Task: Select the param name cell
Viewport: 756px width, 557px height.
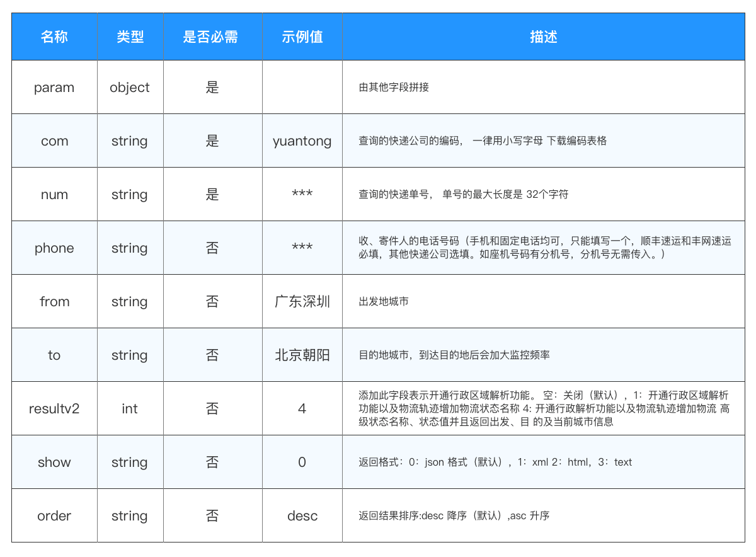Action: pos(54,88)
